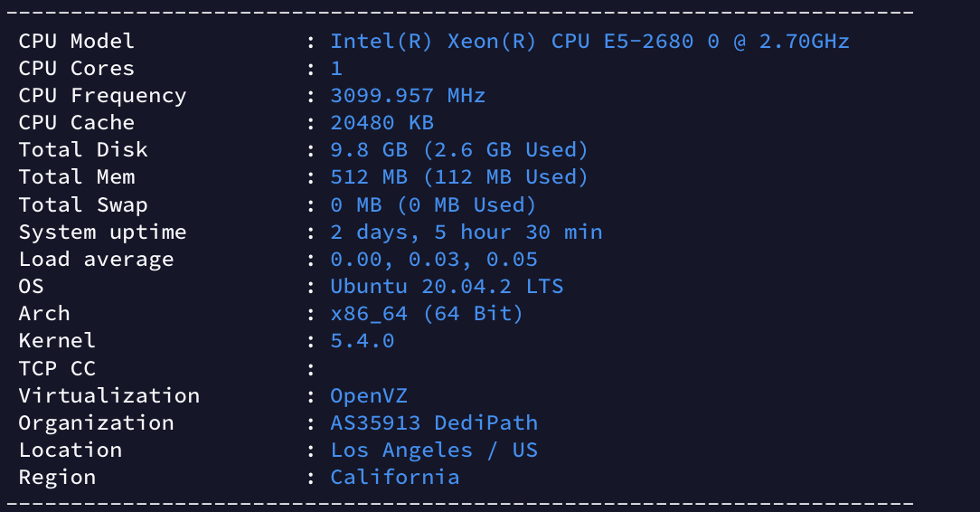Select the Load average numbers
This screenshot has height=512, width=980.
pyautogui.click(x=434, y=260)
